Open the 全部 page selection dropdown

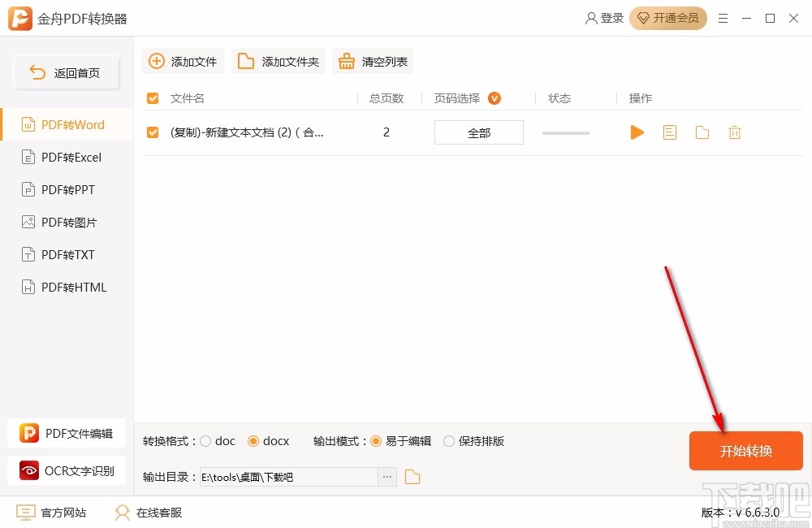point(478,132)
